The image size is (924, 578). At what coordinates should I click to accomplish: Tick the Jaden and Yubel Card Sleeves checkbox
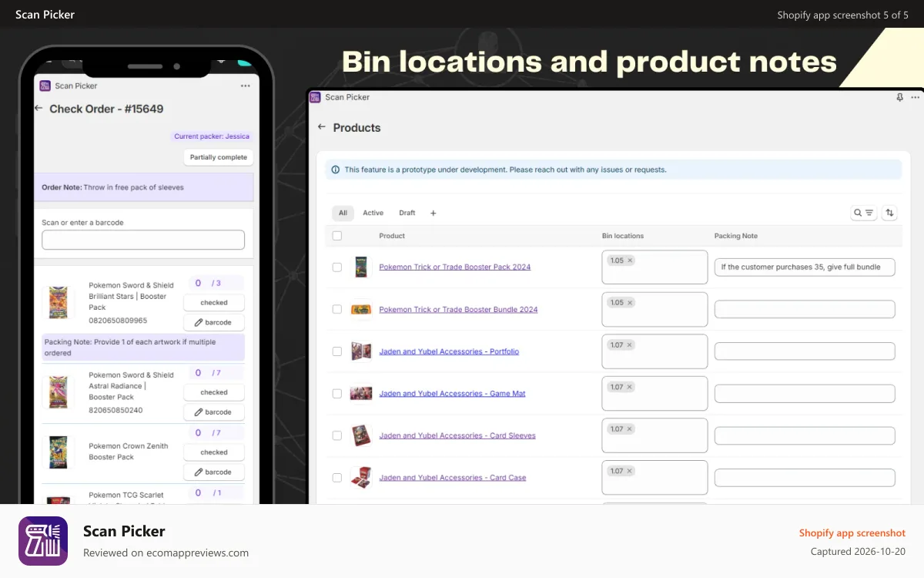click(x=336, y=435)
